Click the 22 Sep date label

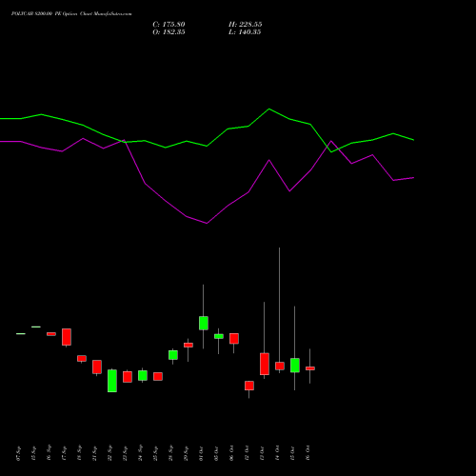point(109,453)
